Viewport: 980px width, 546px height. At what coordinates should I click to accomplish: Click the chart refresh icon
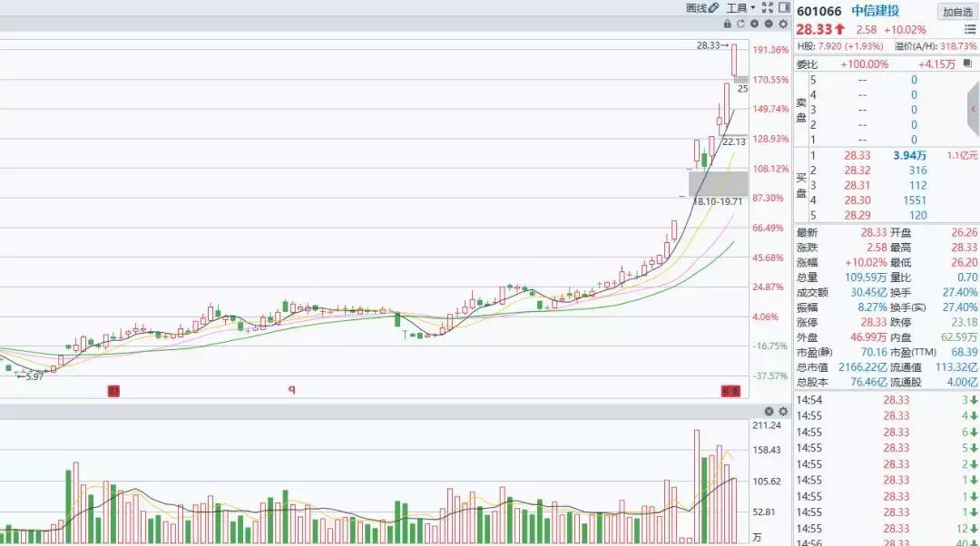click(741, 24)
